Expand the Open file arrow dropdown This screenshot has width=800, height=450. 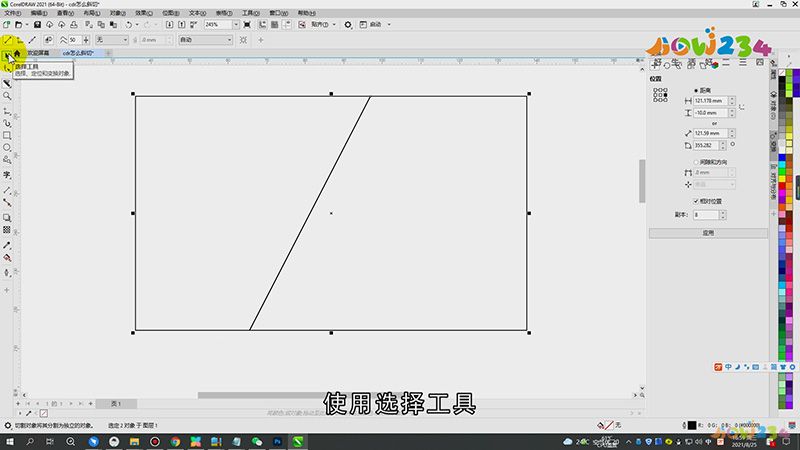pos(27,24)
